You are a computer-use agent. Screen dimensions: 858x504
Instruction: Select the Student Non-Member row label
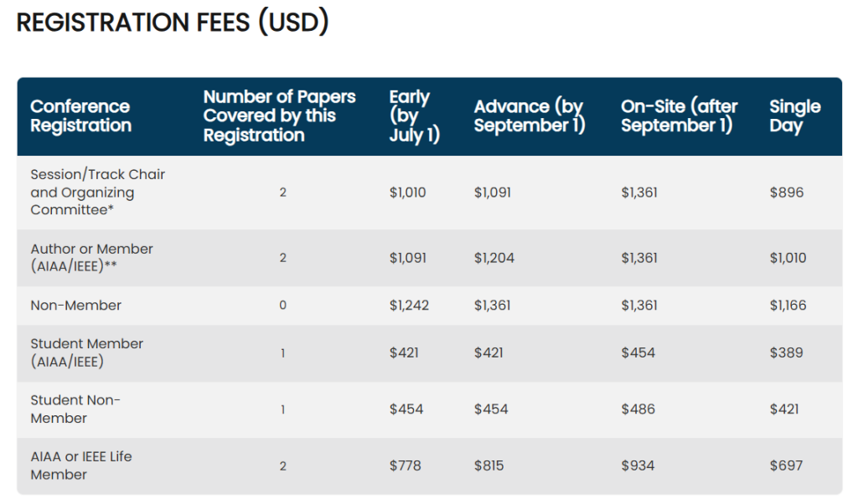pos(75,409)
